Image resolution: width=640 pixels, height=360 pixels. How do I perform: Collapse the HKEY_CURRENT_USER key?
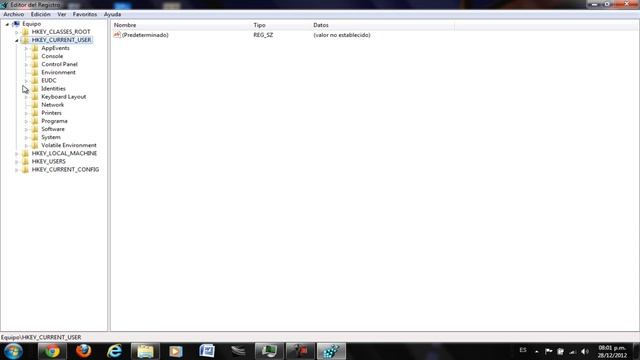[x=17, y=40]
